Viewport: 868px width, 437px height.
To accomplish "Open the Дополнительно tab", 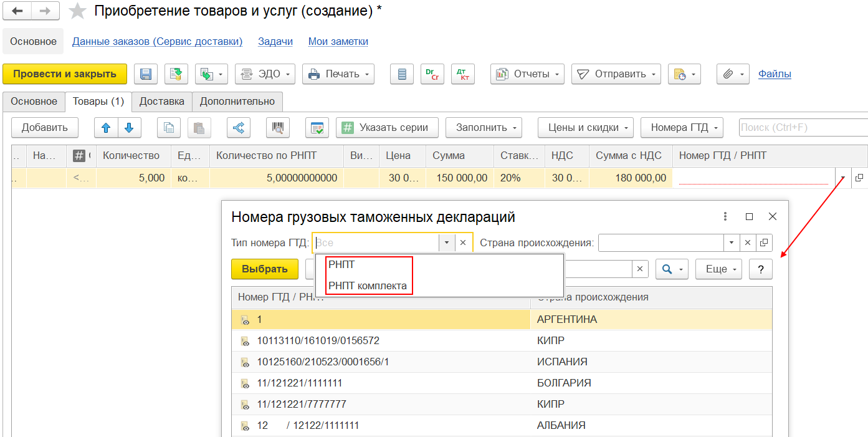I will click(237, 101).
